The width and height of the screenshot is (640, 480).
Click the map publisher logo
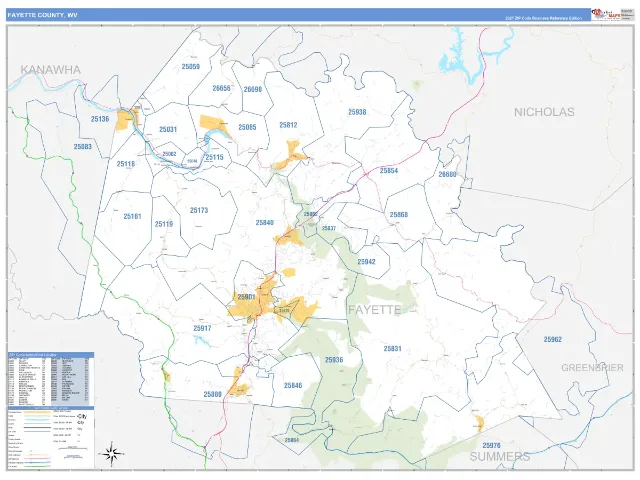tap(606, 14)
